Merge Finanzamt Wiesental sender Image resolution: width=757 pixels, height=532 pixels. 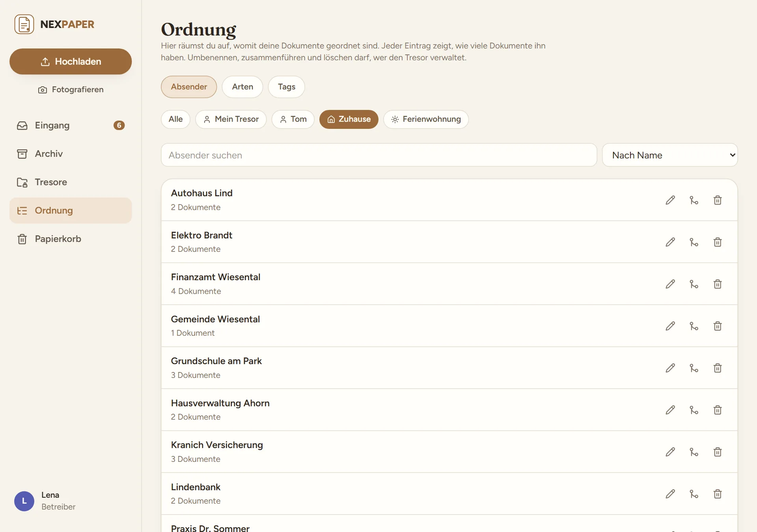tap(694, 284)
